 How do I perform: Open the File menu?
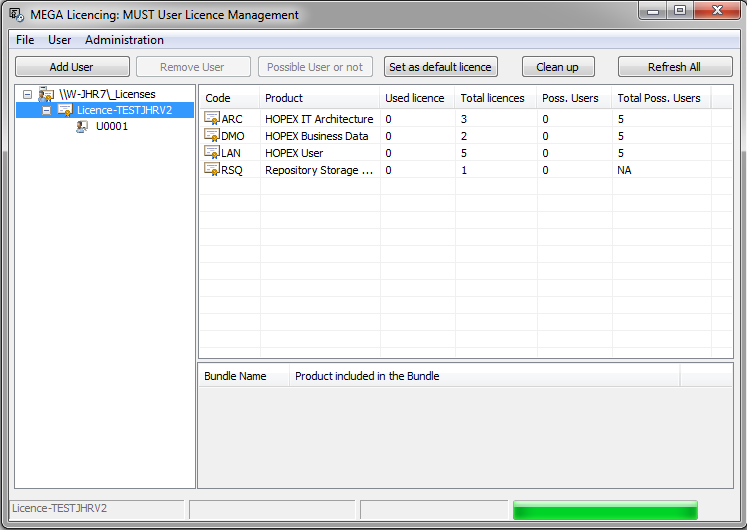(25, 40)
